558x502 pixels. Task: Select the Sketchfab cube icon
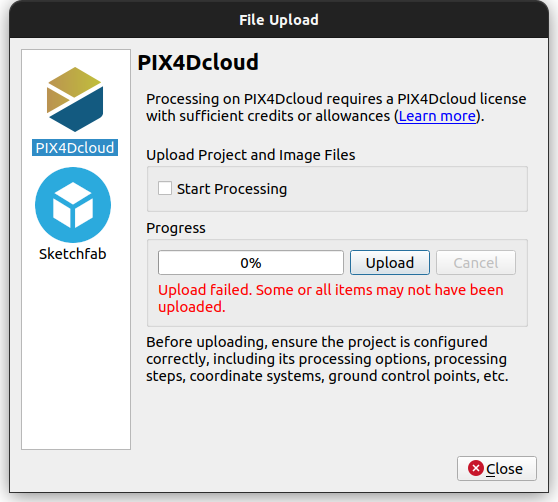(73, 205)
